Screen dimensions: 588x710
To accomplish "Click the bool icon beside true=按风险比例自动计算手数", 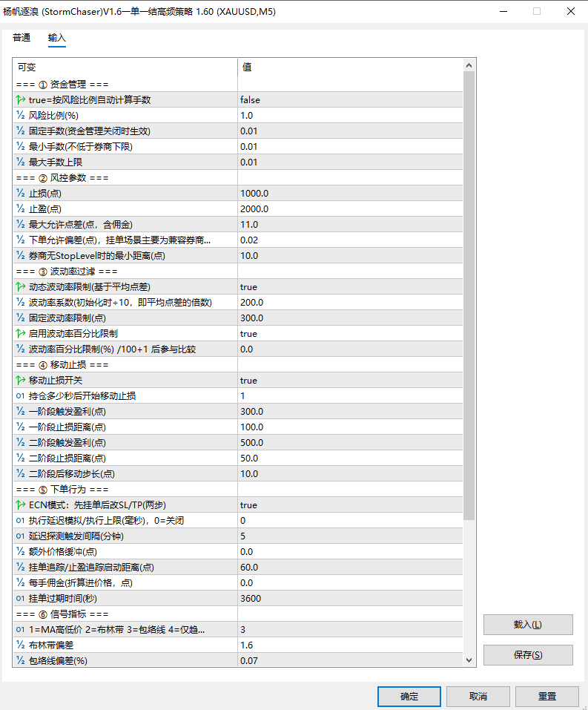I will pos(20,99).
